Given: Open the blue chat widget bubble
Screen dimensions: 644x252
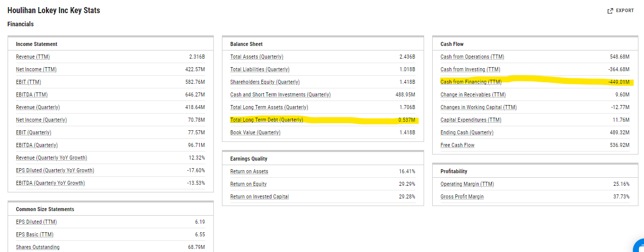Looking at the screenshot, I should (x=639, y=246).
